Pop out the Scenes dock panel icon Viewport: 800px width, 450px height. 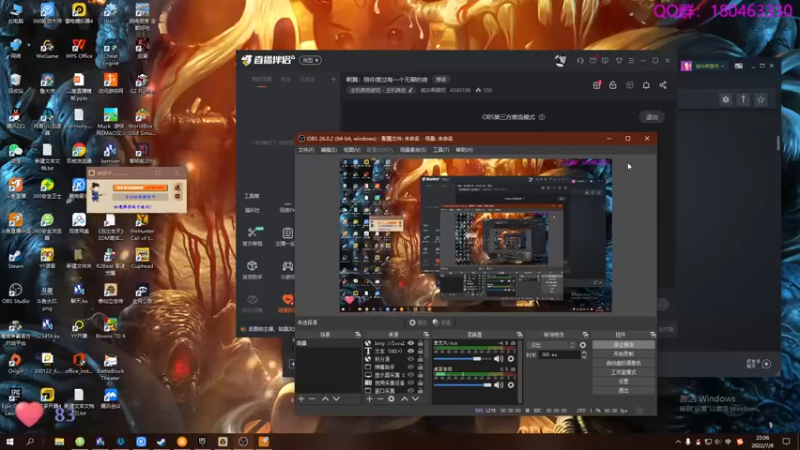358,335
